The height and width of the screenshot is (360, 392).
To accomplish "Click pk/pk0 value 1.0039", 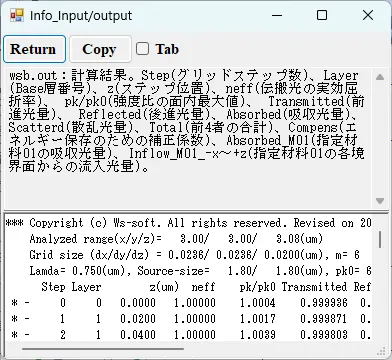I will pyautogui.click(x=258, y=334).
